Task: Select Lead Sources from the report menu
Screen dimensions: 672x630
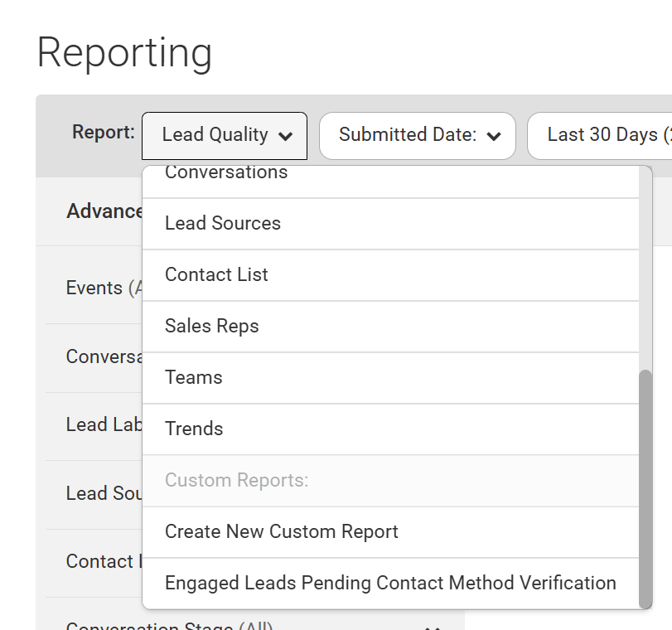Action: 223,223
